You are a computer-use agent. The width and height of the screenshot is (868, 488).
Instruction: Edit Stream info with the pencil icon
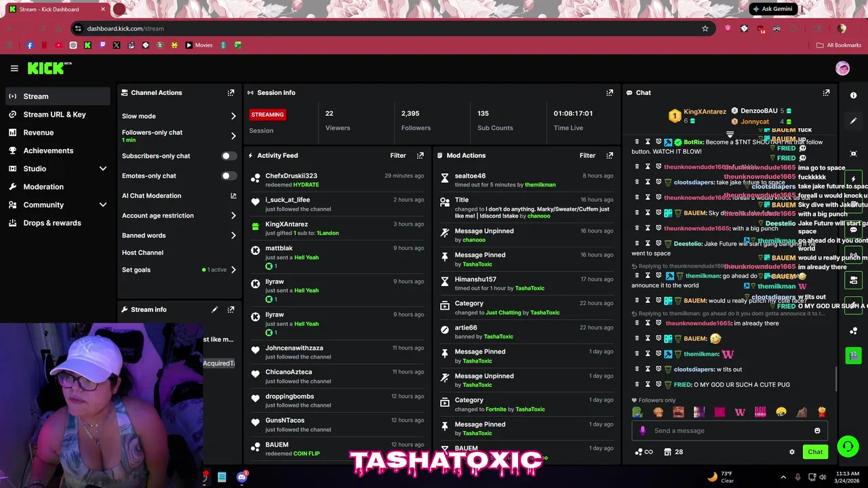pyautogui.click(x=214, y=310)
